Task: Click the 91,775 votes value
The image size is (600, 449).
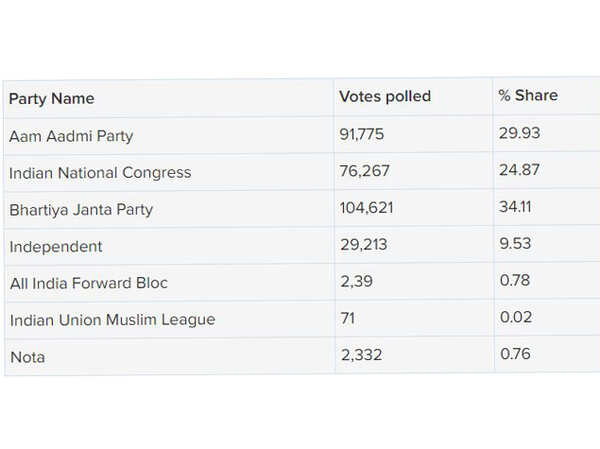Action: 361,134
